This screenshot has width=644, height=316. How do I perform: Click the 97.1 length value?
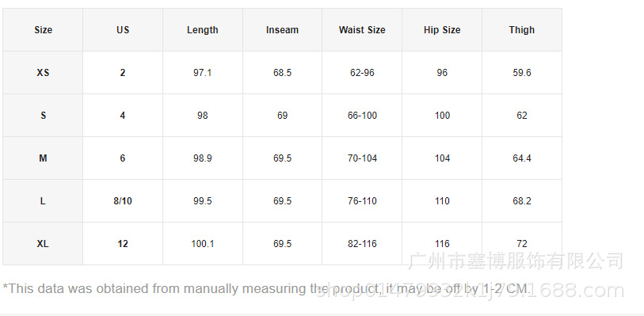203,73
